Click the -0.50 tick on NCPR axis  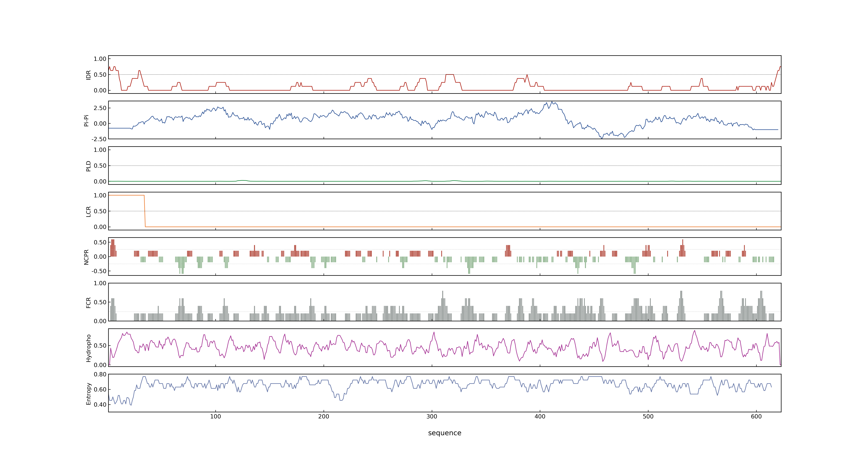coord(99,271)
